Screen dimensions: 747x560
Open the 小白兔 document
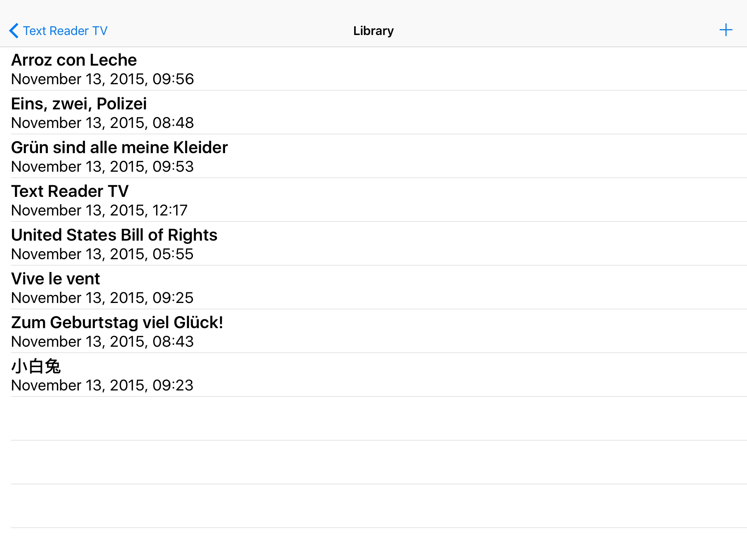click(x=36, y=366)
